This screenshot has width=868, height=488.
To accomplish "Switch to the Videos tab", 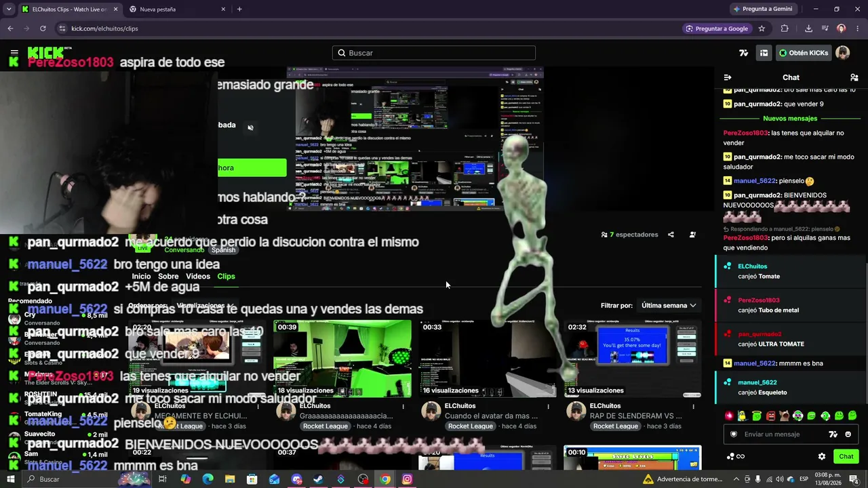I will pyautogui.click(x=198, y=277).
